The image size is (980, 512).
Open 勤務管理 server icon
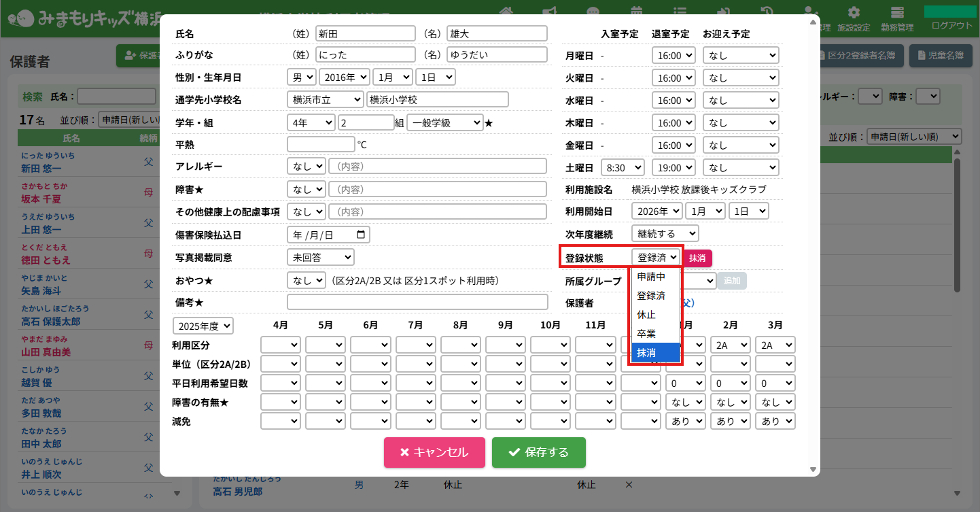[x=897, y=13]
